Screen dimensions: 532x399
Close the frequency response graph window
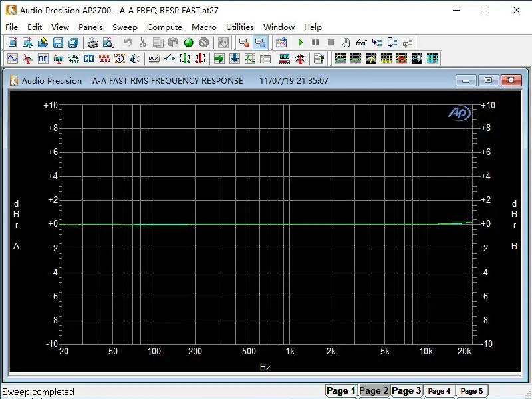click(511, 80)
